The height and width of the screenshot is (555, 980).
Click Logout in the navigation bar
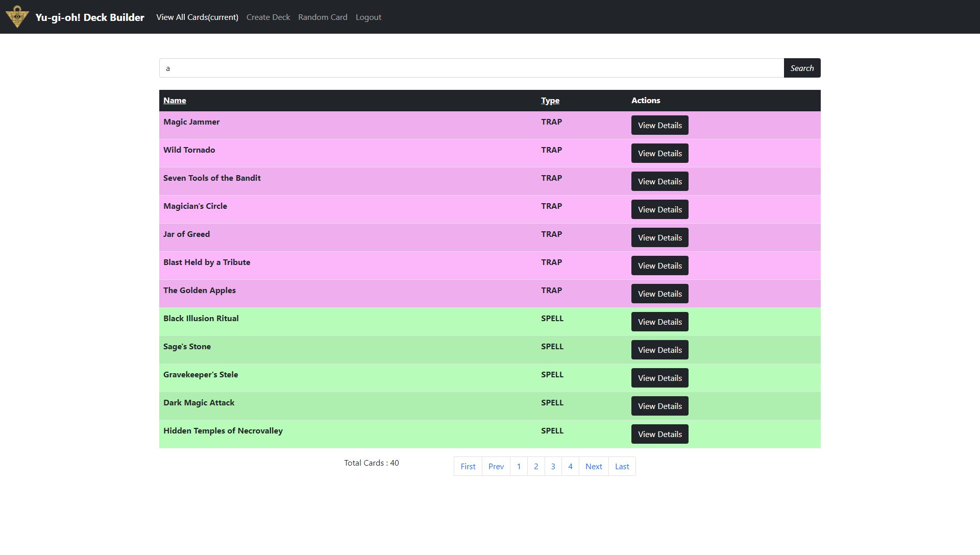(369, 17)
